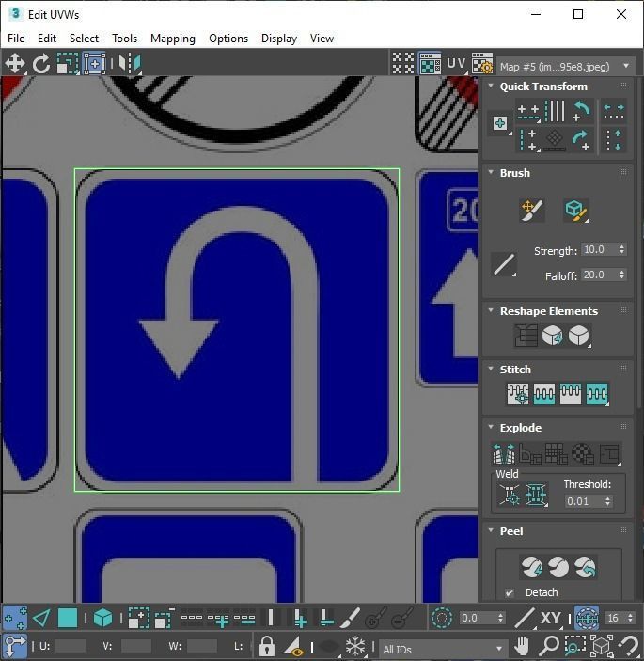Click the Break icon in Explode

[x=504, y=454]
